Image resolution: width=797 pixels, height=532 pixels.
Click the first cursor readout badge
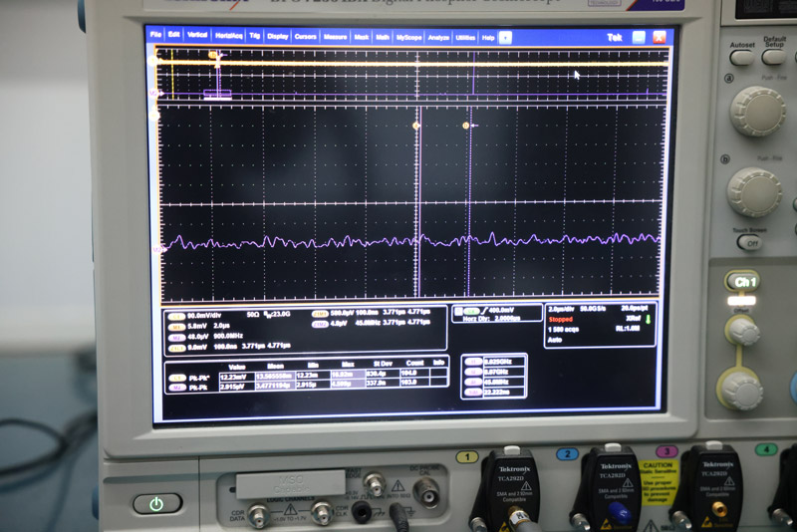(x=472, y=362)
